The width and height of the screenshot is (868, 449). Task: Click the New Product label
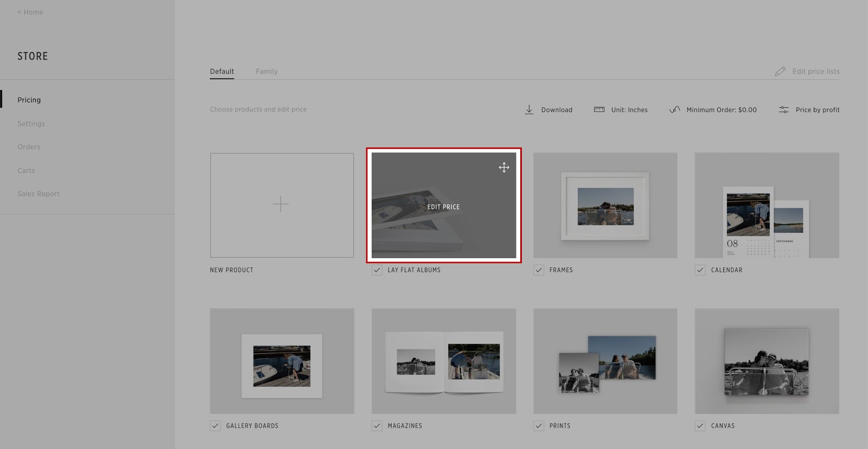(232, 270)
